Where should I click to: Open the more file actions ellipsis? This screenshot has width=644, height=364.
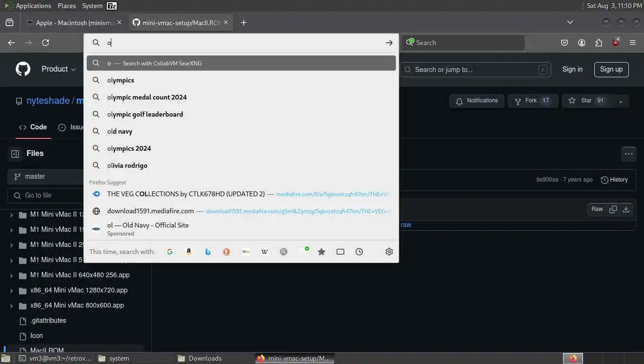pyautogui.click(x=629, y=154)
